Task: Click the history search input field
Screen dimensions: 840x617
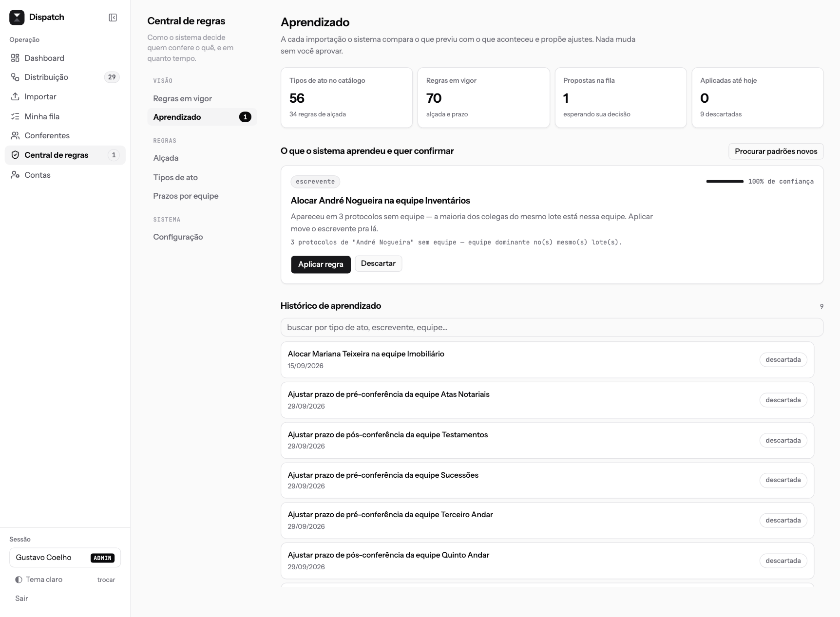Action: (552, 327)
